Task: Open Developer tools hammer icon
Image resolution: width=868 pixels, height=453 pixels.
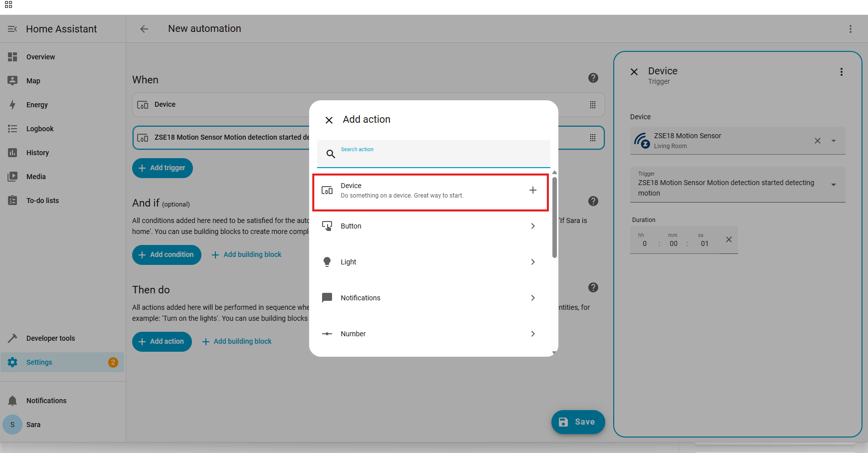Action: (12, 338)
